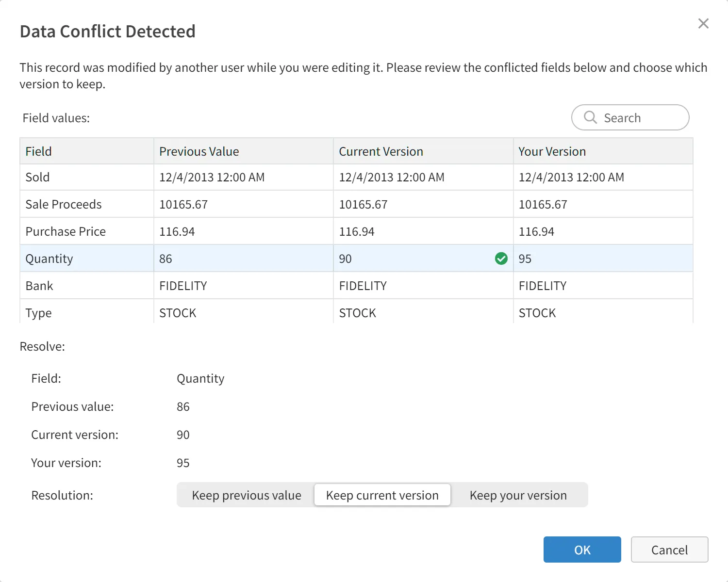Screen dimensions: 728x582
Task: Select the Purchase Price row
Action: (x=66, y=232)
